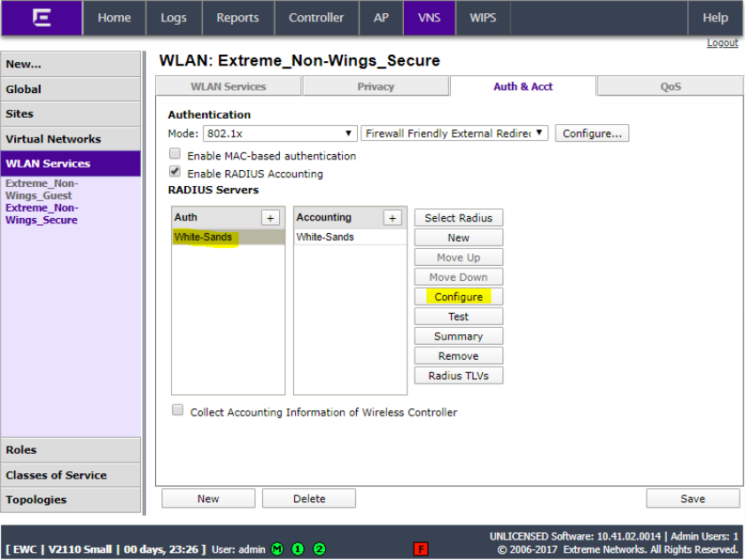Click the Logout link
The image size is (745, 560).
722,43
